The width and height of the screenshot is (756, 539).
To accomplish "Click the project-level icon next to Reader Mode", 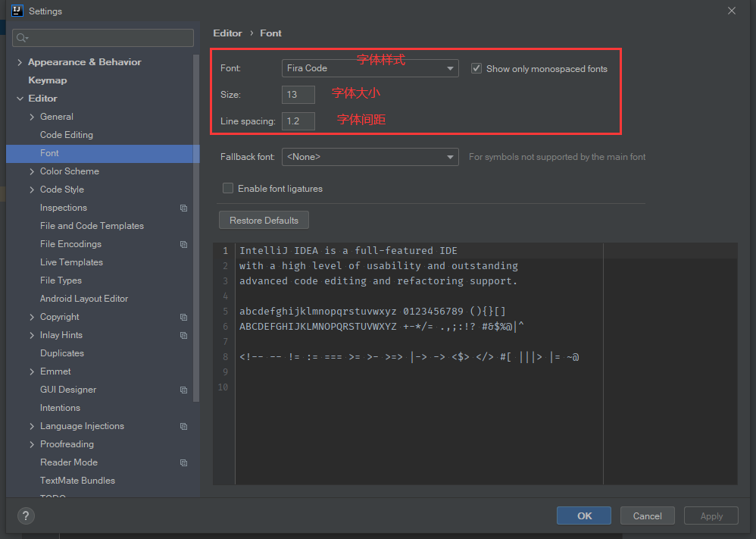I will [183, 462].
